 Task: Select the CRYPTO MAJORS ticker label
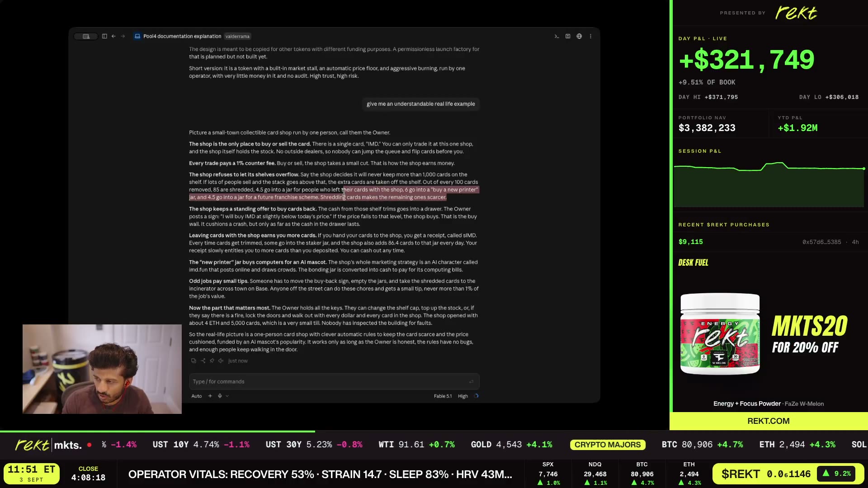pos(608,445)
